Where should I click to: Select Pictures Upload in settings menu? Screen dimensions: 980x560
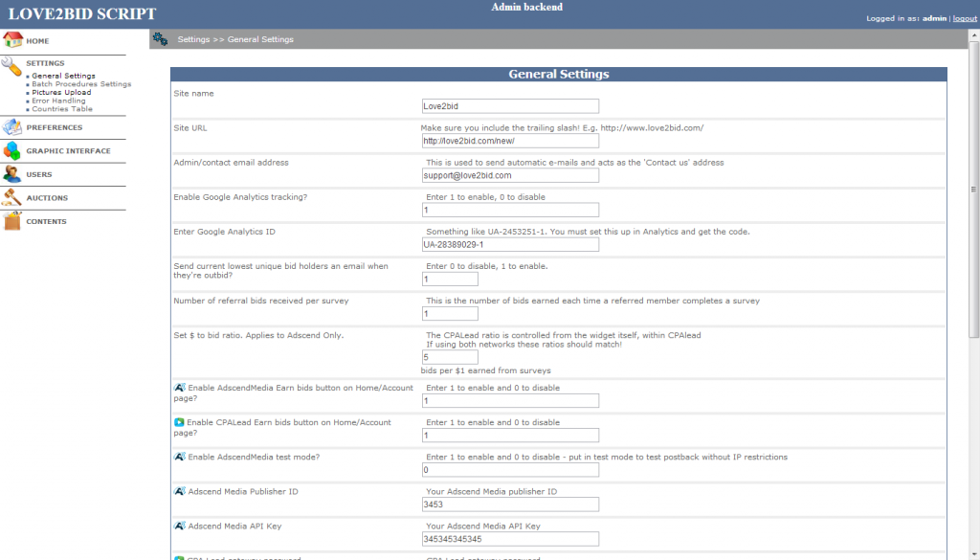click(61, 92)
